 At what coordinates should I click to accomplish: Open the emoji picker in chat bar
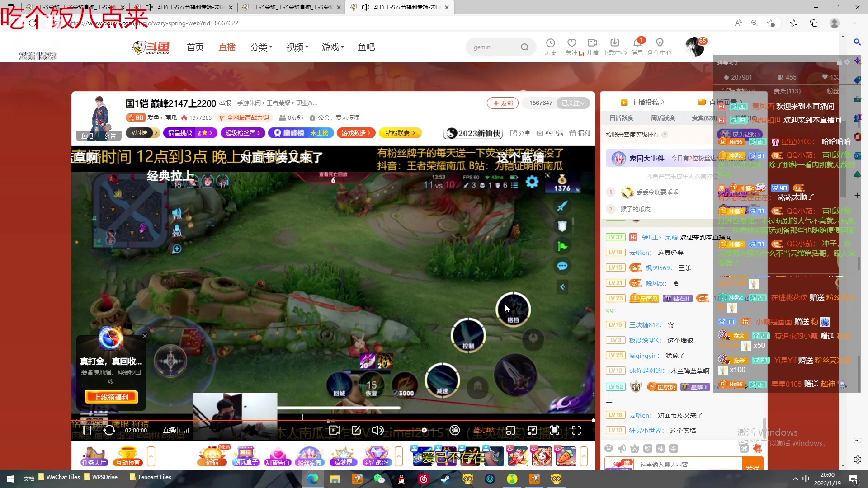pos(609,448)
